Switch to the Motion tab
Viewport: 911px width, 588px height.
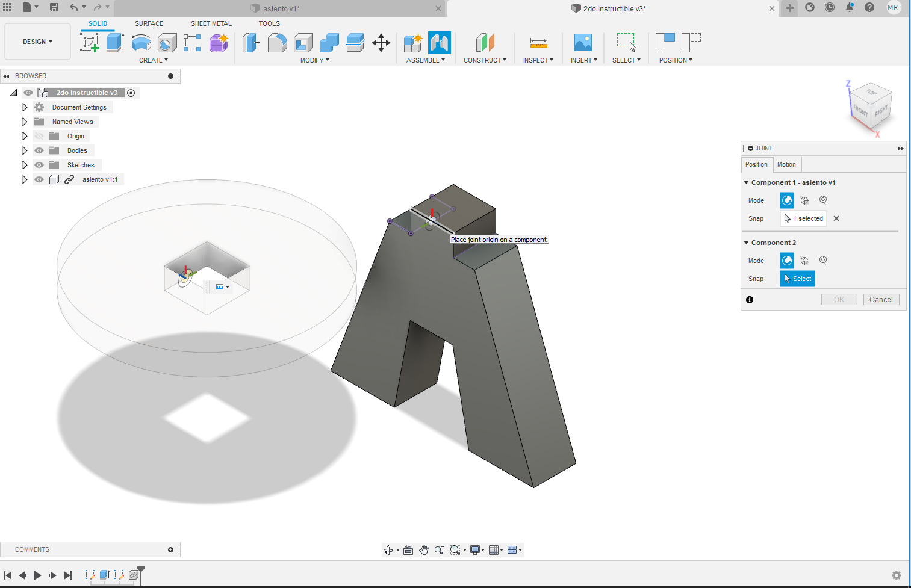786,164
